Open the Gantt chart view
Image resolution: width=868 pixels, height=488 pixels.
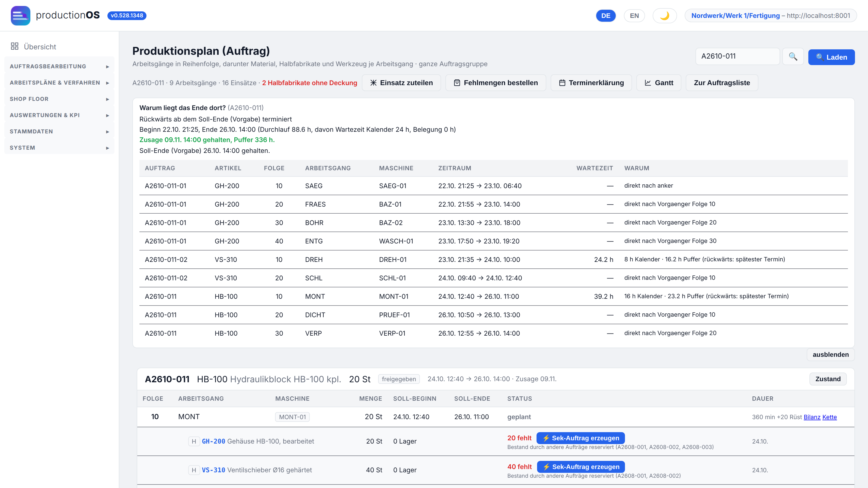[x=658, y=83]
